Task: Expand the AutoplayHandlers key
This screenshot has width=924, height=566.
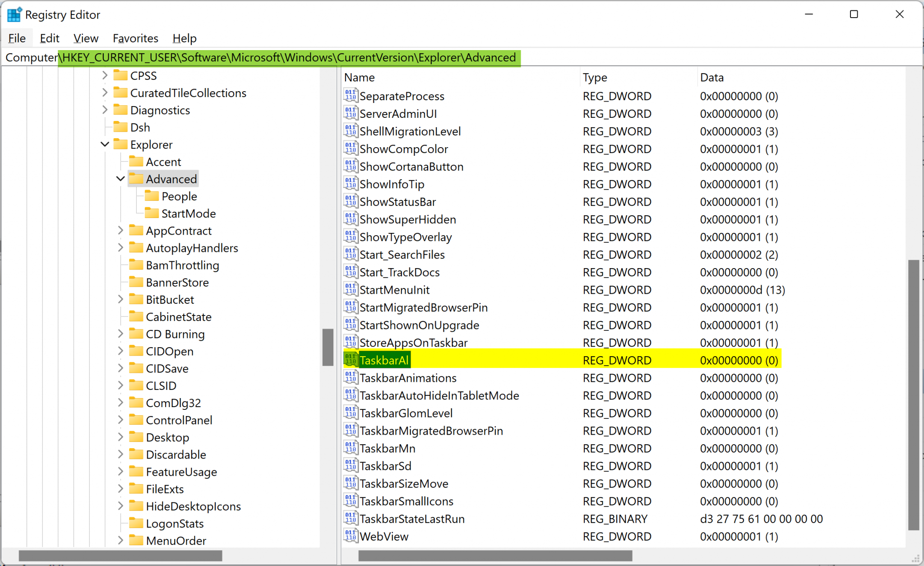Action: pyautogui.click(x=120, y=247)
